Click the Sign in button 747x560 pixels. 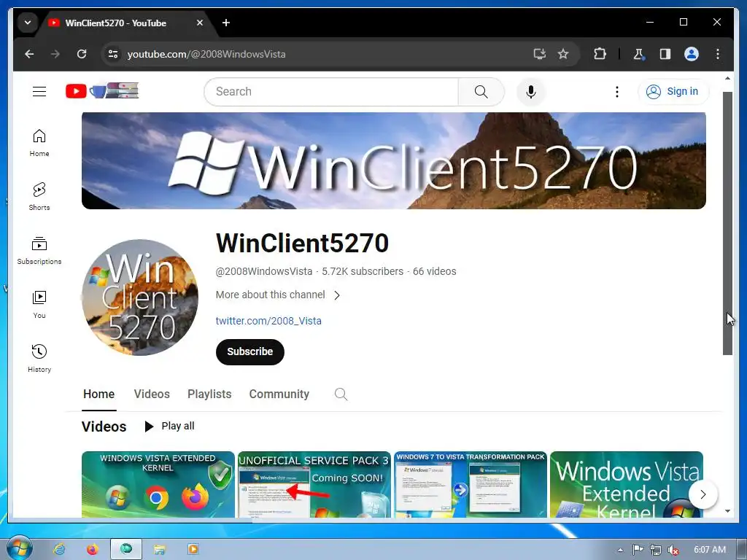tap(673, 91)
